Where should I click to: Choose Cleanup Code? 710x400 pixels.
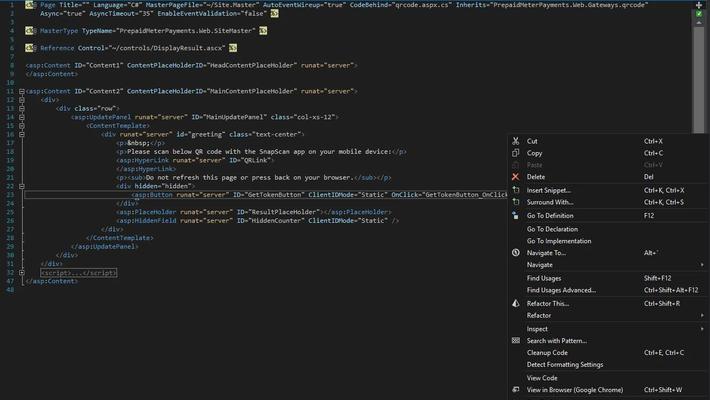tap(609, 352)
